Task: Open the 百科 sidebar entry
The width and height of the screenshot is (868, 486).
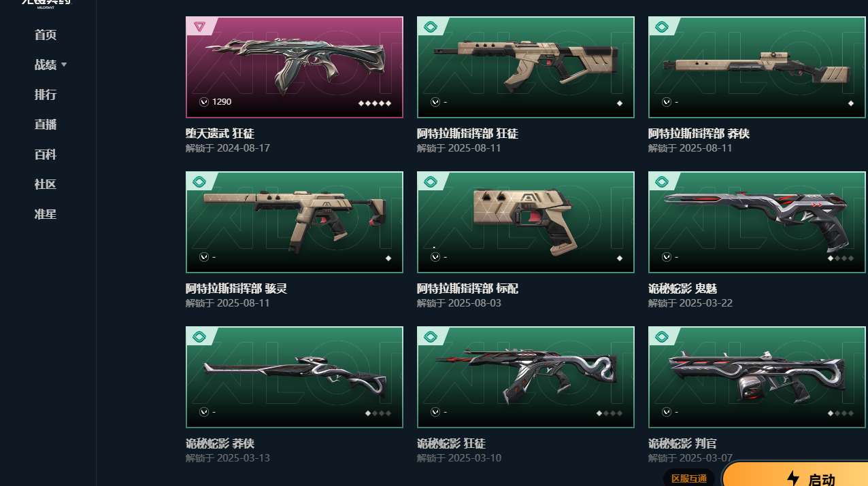Action: (46, 154)
